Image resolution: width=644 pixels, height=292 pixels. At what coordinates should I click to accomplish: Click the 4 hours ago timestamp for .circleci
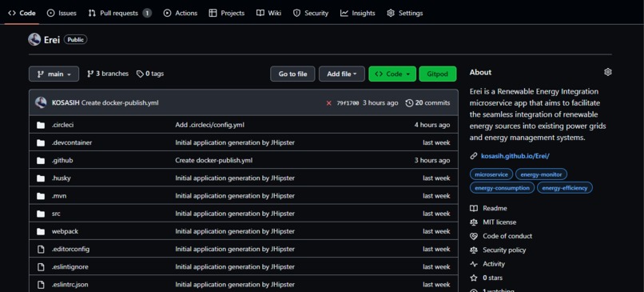[x=432, y=125]
